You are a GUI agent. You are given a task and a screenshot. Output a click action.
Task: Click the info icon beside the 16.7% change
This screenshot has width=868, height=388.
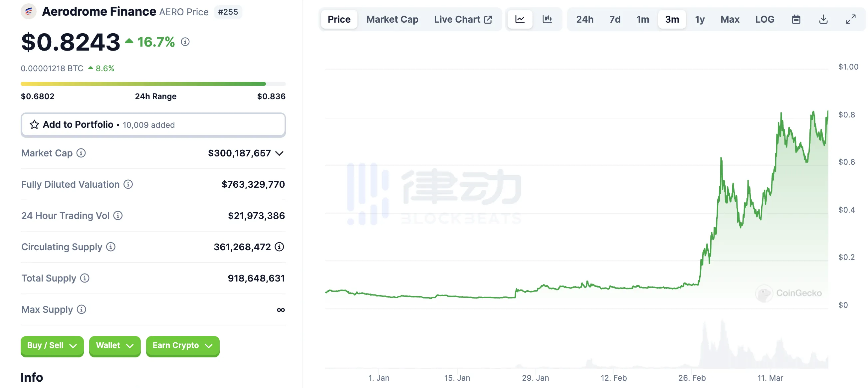click(x=185, y=42)
